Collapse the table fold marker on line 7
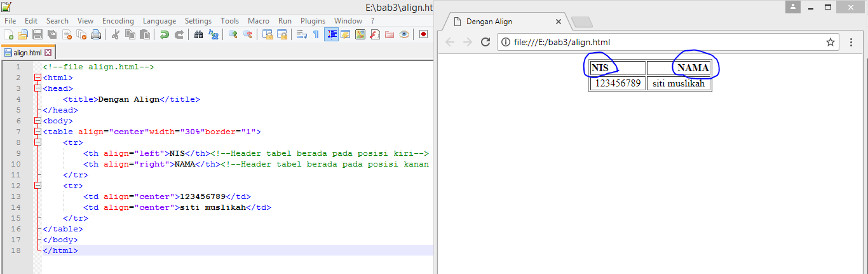 pos(37,132)
